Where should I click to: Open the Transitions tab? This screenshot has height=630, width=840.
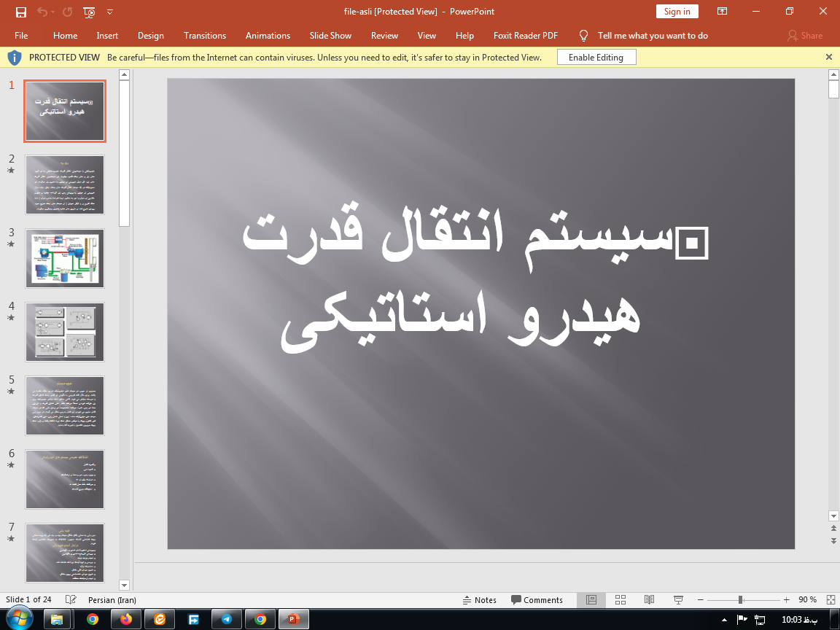(x=205, y=35)
